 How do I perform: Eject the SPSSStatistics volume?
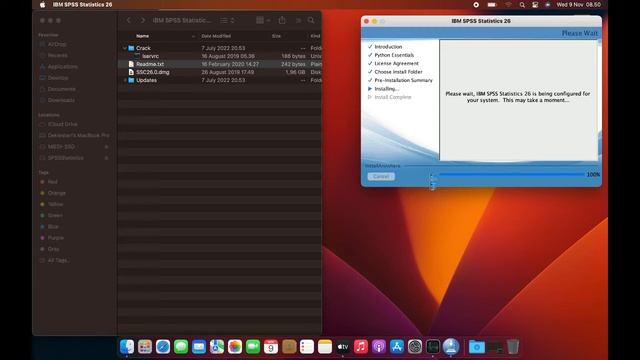107,158
